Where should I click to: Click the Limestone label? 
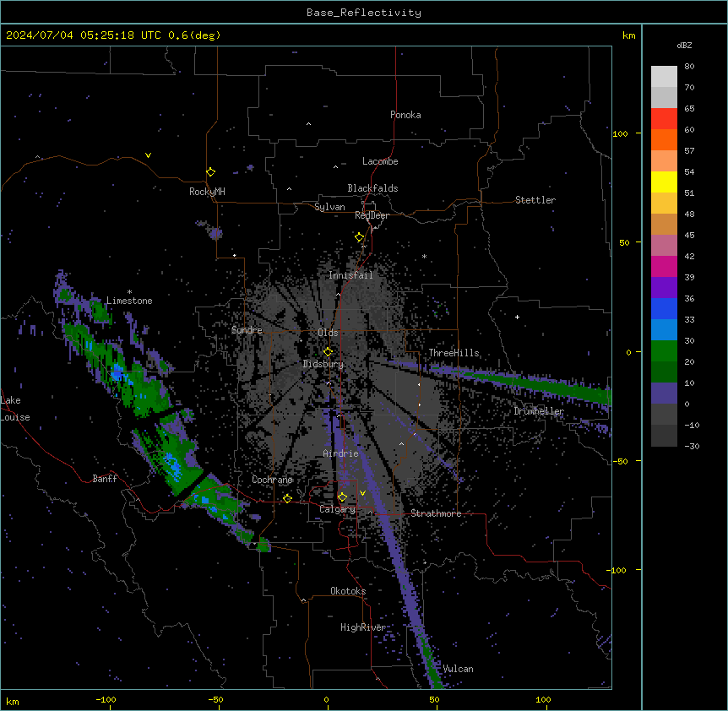tap(129, 301)
